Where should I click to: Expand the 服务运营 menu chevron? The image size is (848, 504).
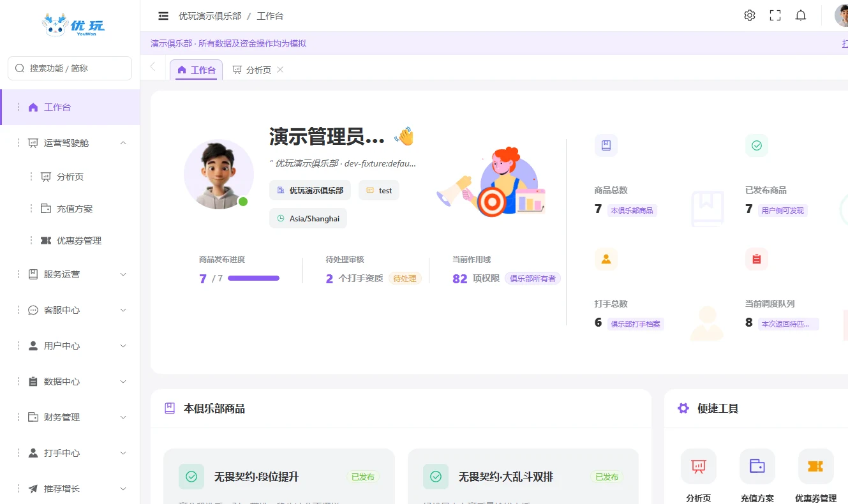(123, 274)
